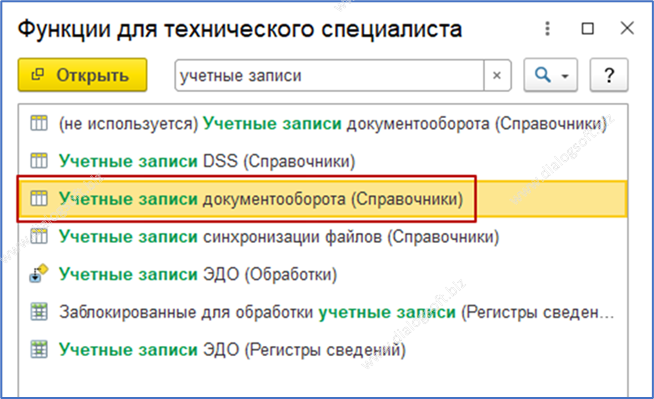
Task: Run search using the magnifier button
Action: tap(542, 75)
